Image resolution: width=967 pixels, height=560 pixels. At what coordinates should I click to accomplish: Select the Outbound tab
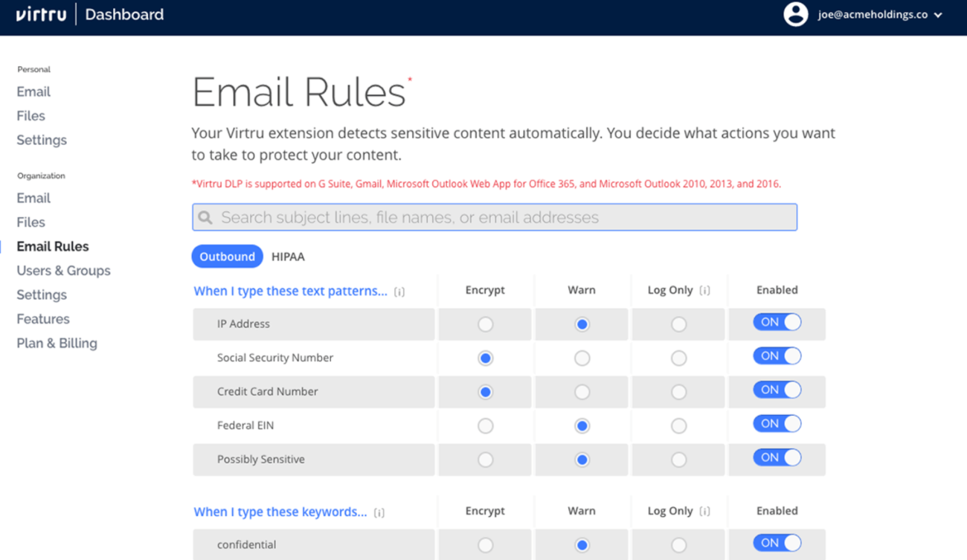pyautogui.click(x=227, y=257)
